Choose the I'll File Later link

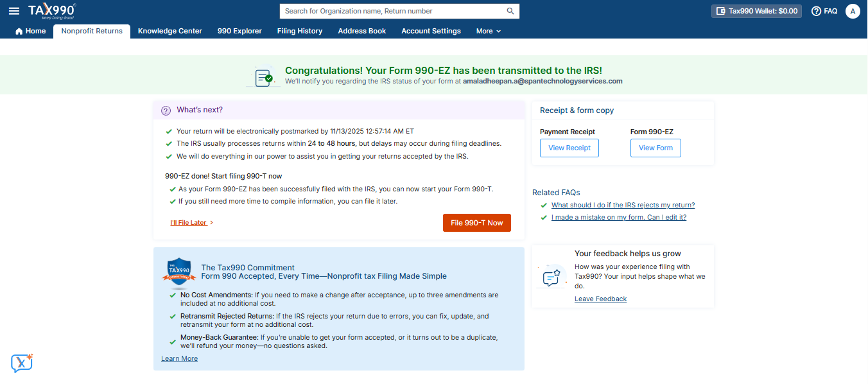click(x=192, y=223)
